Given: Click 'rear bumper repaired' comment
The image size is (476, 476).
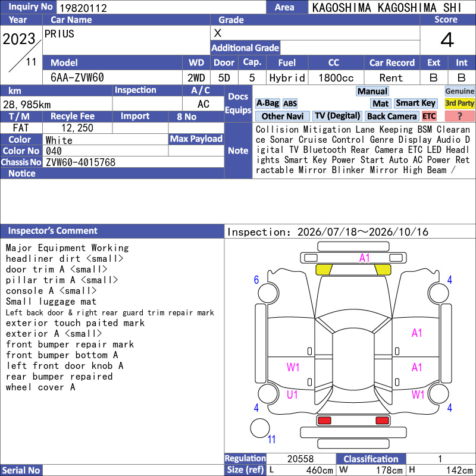Looking at the screenshot, I should click(x=59, y=377).
